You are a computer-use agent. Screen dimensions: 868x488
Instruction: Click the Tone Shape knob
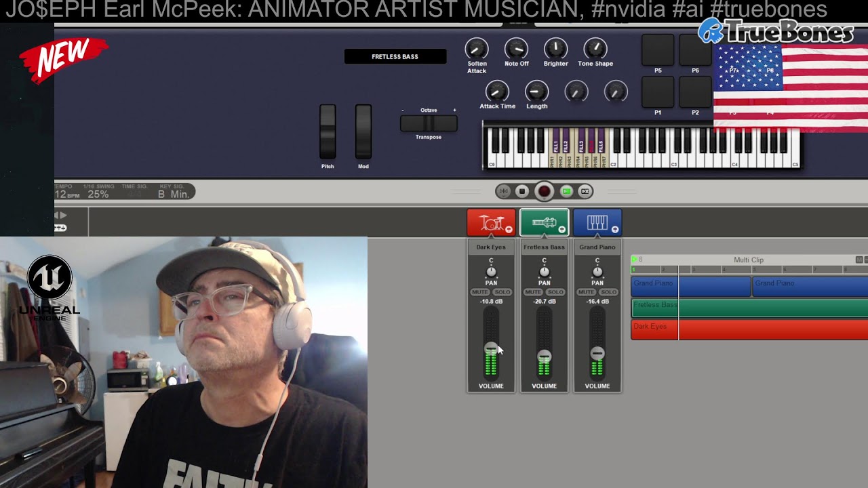click(x=595, y=48)
